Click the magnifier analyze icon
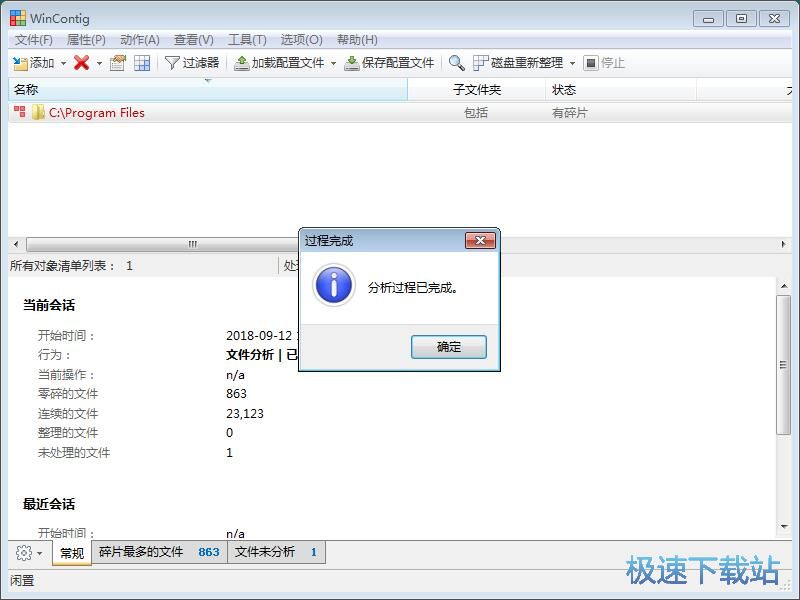This screenshot has height=600, width=800. tap(456, 63)
